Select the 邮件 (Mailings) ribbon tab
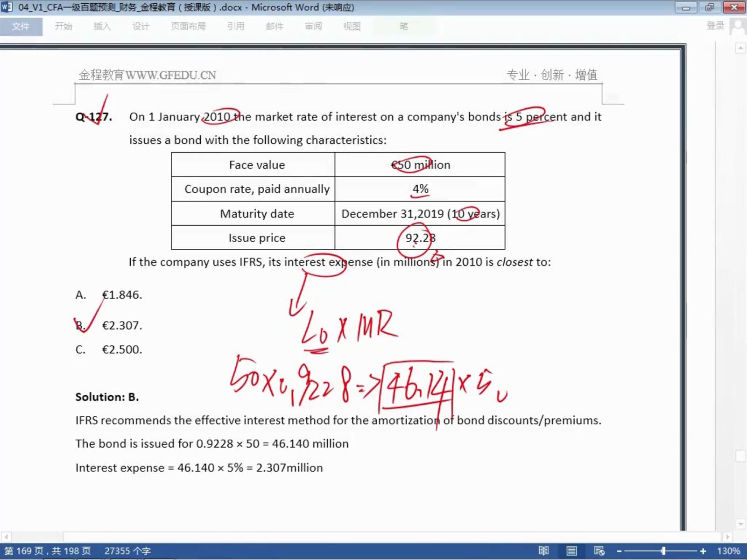 275,27
